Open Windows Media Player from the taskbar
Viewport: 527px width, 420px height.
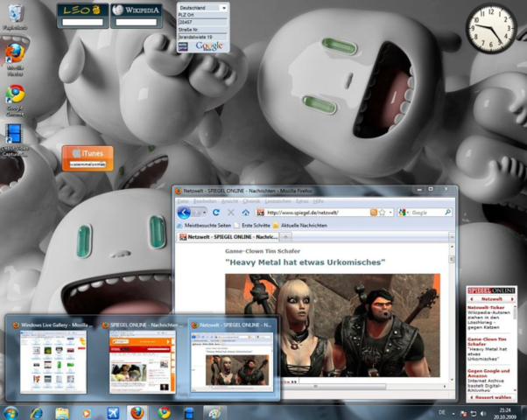pos(87,413)
